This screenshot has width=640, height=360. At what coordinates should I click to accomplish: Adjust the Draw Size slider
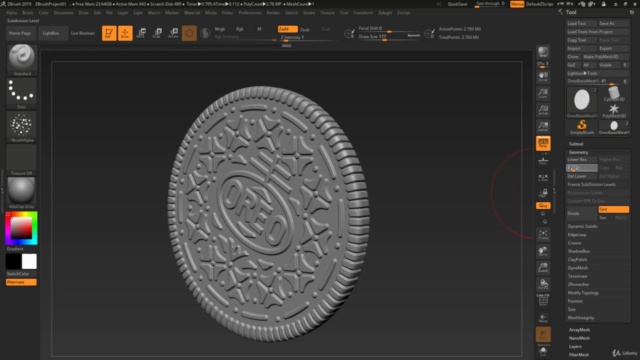(x=389, y=37)
